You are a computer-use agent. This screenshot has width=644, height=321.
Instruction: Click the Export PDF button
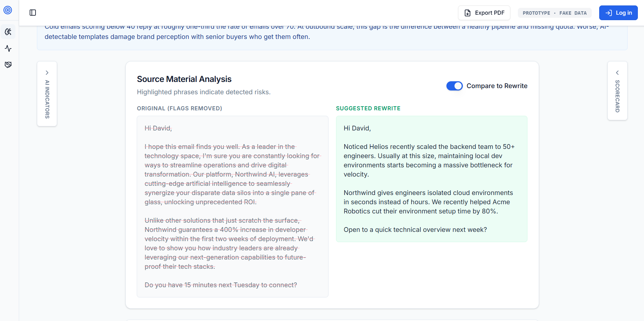click(x=484, y=13)
